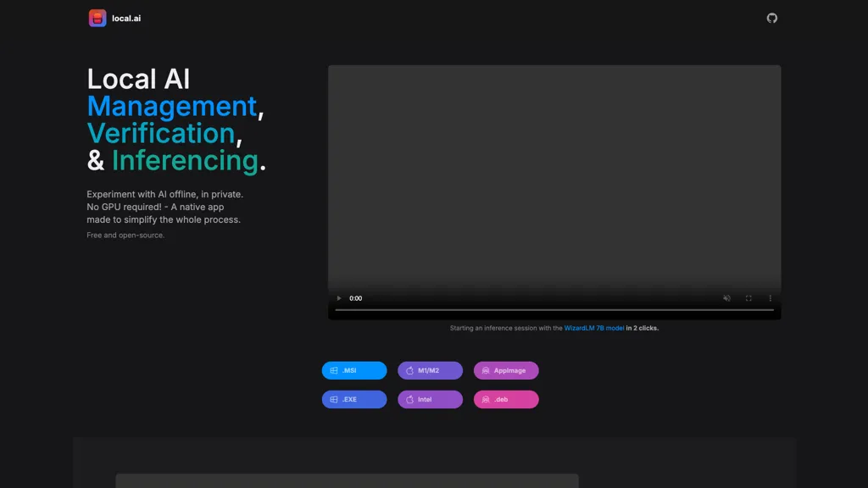Open the WizardLM 7B model link
This screenshot has height=488, width=868.
(593, 328)
